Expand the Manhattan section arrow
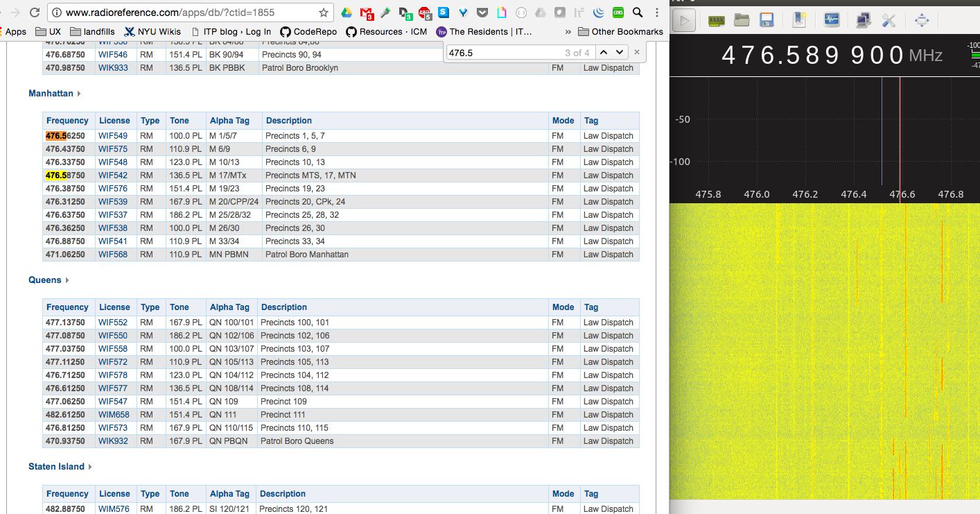Viewport: 980px width, 514px height. 79,94
